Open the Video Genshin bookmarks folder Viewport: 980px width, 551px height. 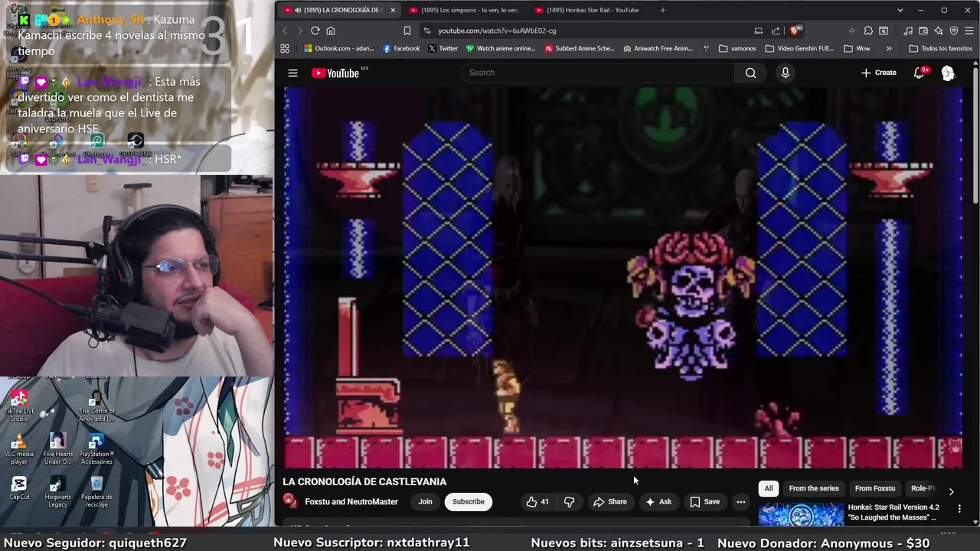(x=799, y=48)
